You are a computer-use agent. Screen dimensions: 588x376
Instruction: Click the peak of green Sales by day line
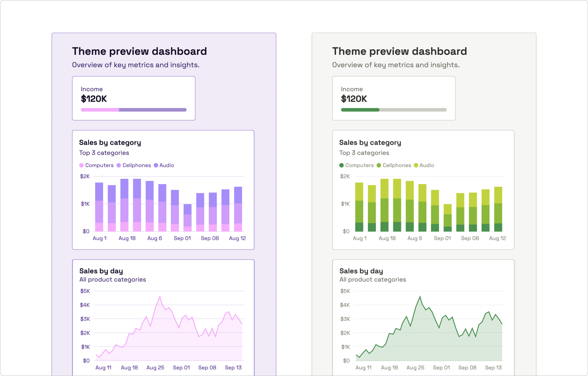click(420, 297)
